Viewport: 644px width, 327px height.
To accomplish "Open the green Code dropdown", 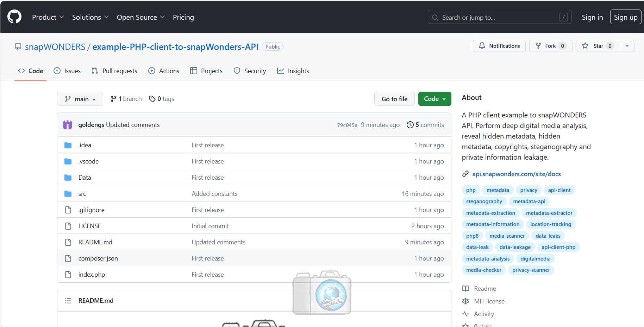I will pos(434,99).
